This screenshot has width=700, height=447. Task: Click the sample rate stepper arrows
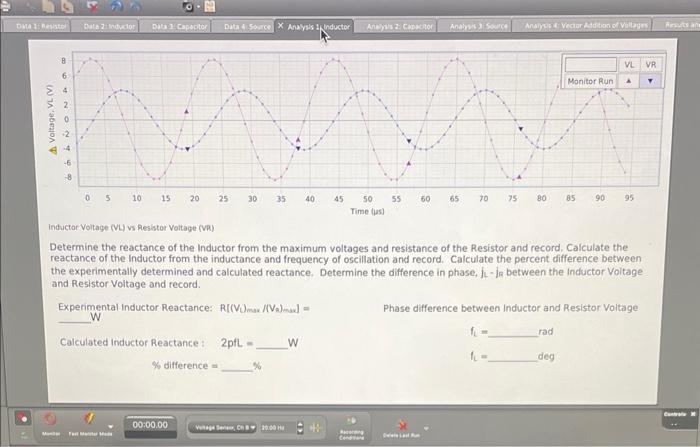tap(300, 428)
